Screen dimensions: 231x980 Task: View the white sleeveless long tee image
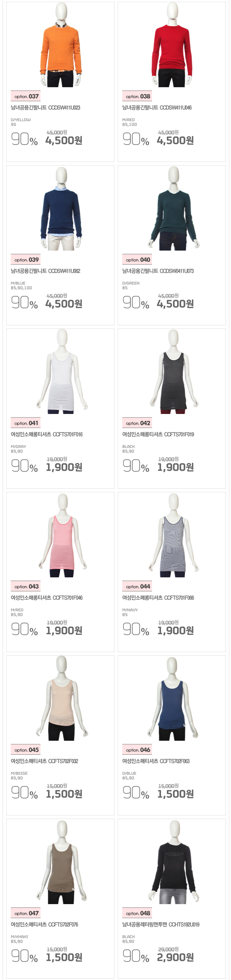[62, 372]
